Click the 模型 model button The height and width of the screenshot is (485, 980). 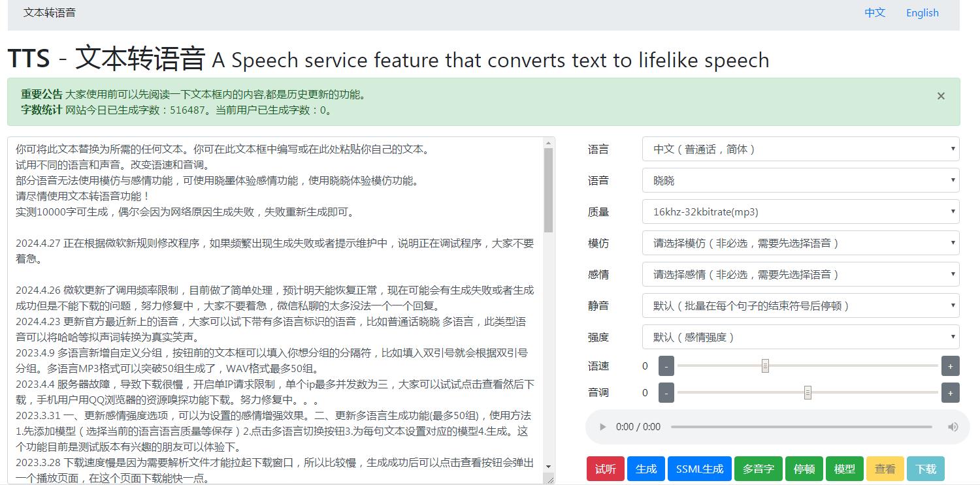pyautogui.click(x=844, y=468)
